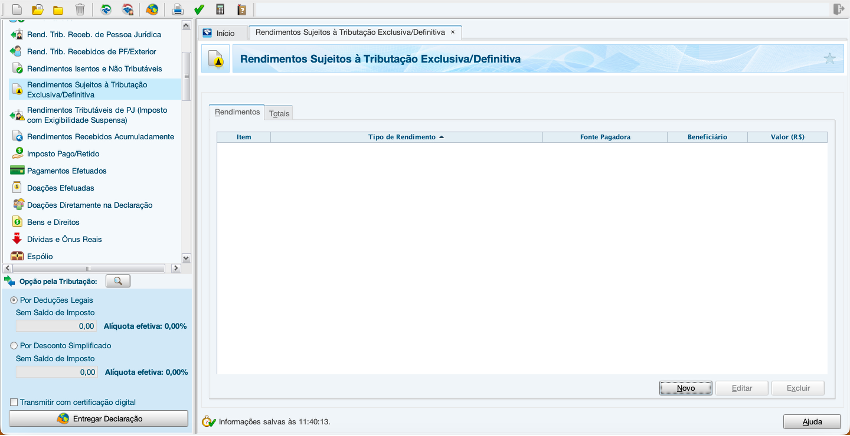Open declaration using the open-folder icon

37,9
